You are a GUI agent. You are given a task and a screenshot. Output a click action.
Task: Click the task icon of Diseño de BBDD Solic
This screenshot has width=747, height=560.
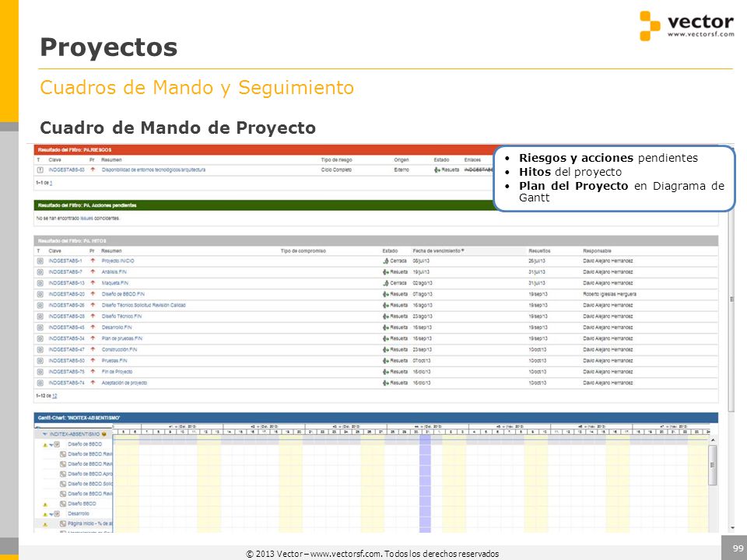[x=63, y=484]
